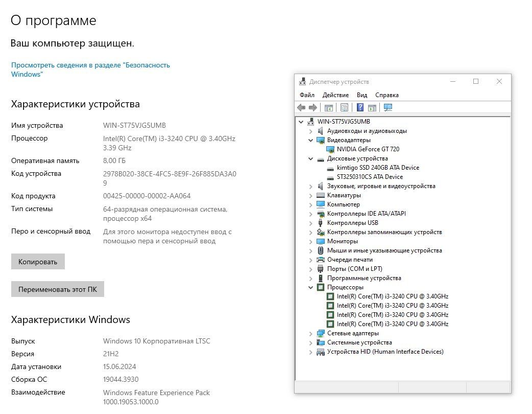Click the keyboard icon beside Клавиатуры
Screen dimensions: 532x414
pyautogui.click(x=320, y=195)
